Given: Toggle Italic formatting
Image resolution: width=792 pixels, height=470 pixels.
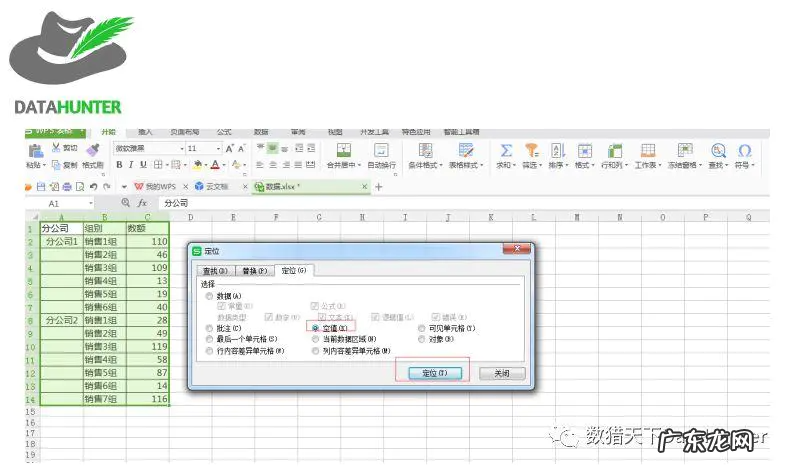Looking at the screenshot, I should pyautogui.click(x=131, y=165).
